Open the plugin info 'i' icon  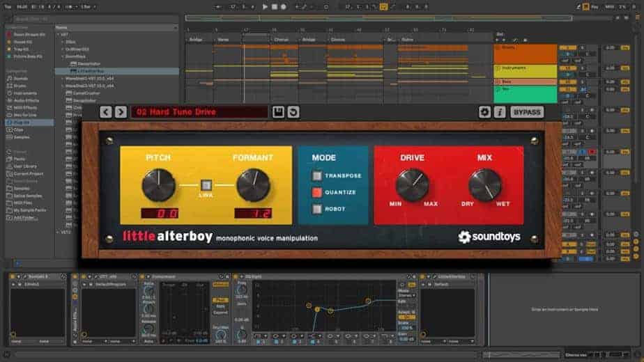pos(500,112)
